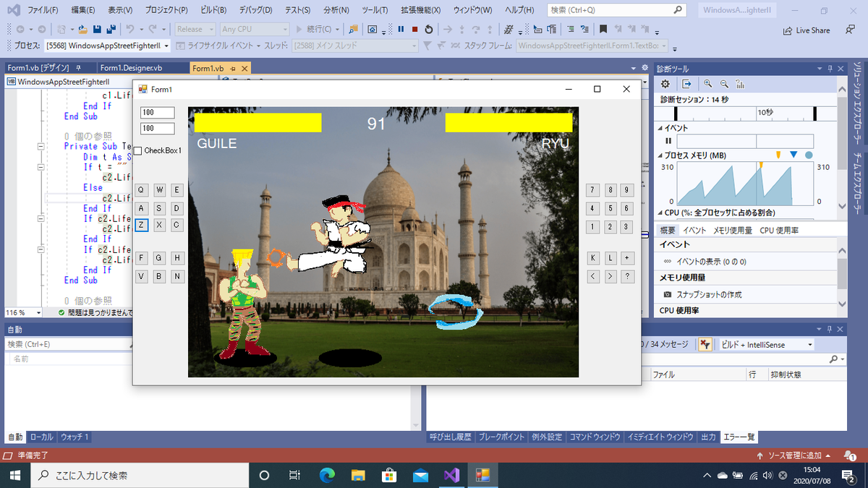This screenshot has width=868, height=488.
Task: Switch to the メモリ使用量 tab in diagnostics
Action: point(733,230)
